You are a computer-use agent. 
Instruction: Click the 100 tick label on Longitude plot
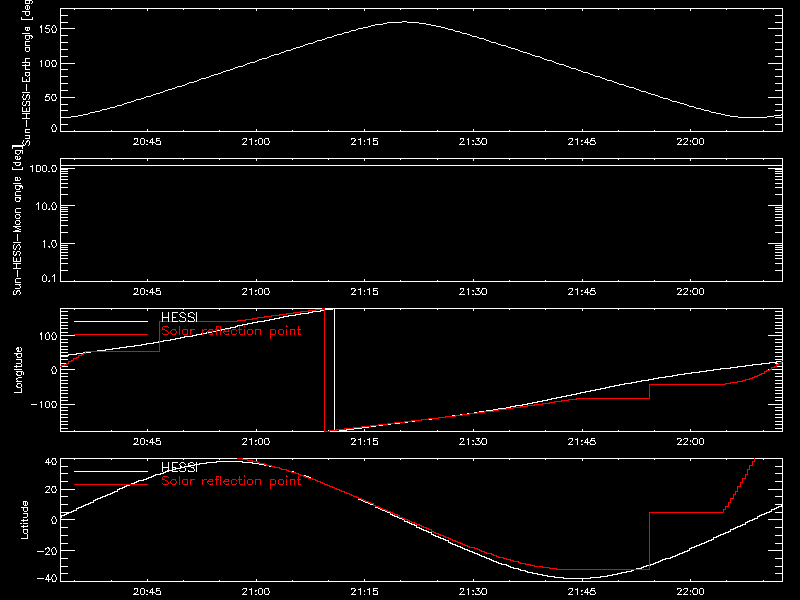pos(50,336)
